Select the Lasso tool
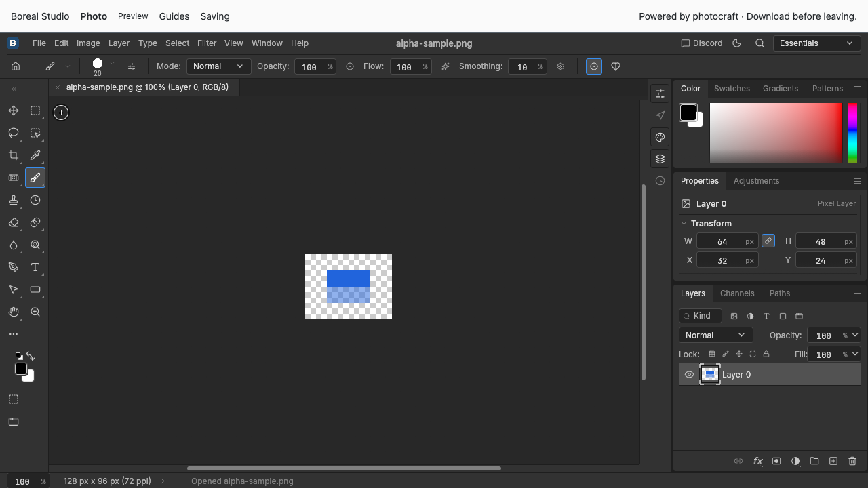 click(14, 133)
